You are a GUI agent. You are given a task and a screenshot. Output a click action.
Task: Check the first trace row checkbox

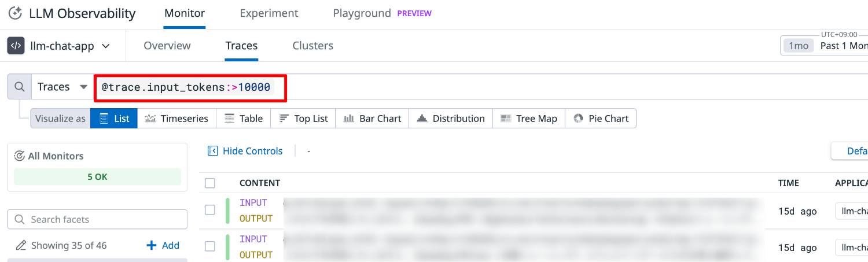210,211
